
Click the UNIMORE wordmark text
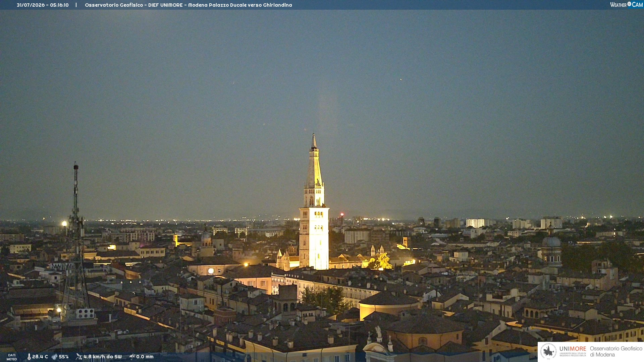tap(573, 349)
